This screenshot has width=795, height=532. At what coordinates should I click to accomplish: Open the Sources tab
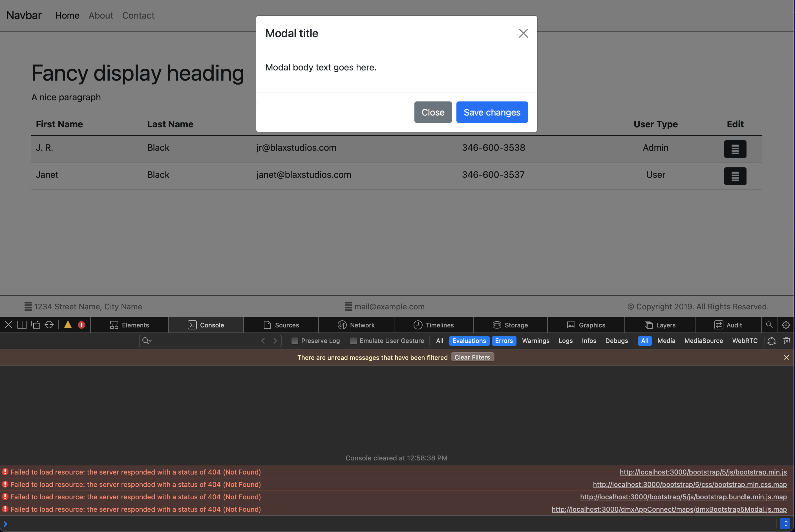point(281,325)
